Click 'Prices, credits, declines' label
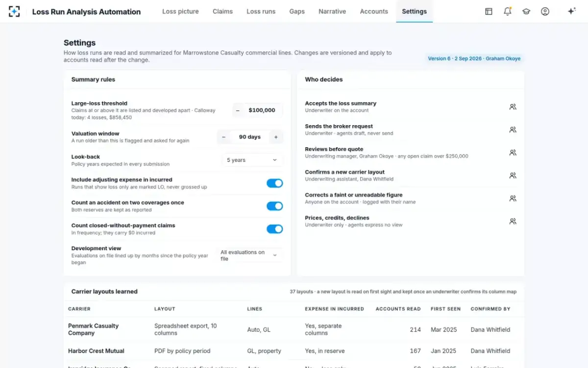Viewport: 588px width, 368px height. tap(337, 218)
